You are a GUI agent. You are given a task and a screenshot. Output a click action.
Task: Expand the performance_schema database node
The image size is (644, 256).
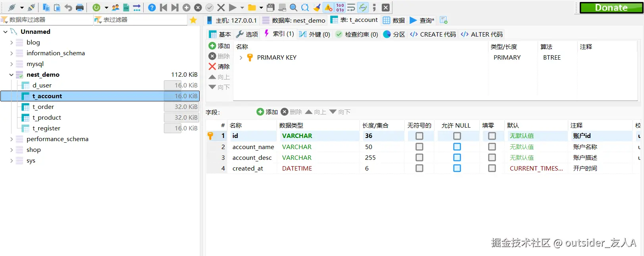tap(12, 139)
